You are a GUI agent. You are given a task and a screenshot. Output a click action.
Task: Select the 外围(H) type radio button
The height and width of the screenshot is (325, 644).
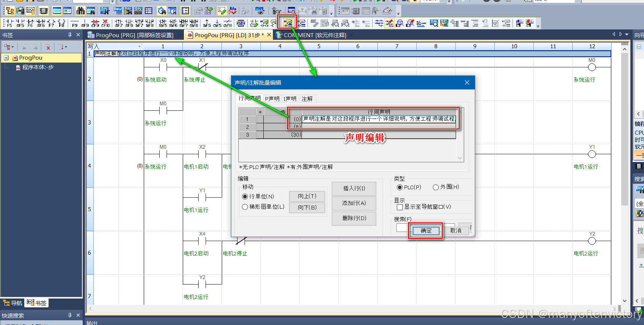coord(436,187)
